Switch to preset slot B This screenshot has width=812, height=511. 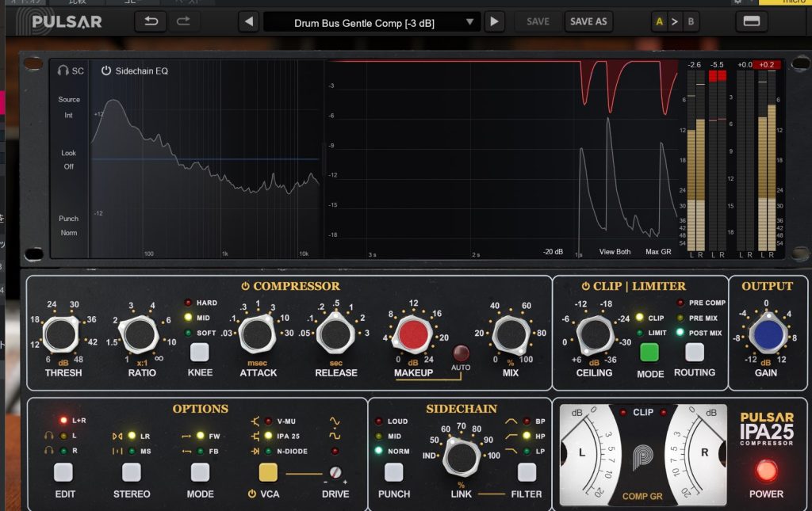point(691,22)
